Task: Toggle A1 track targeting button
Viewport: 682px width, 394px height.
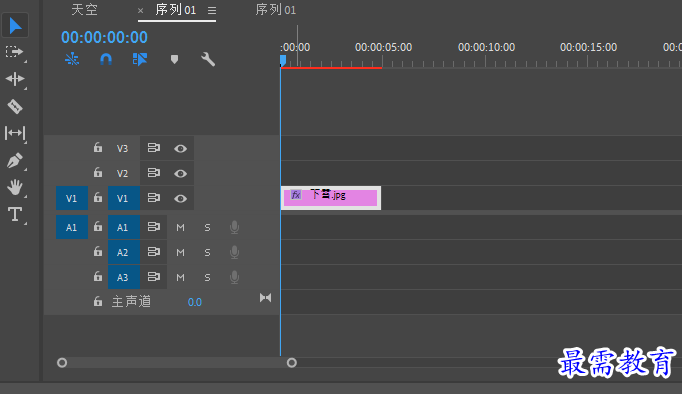Action: coord(124,227)
